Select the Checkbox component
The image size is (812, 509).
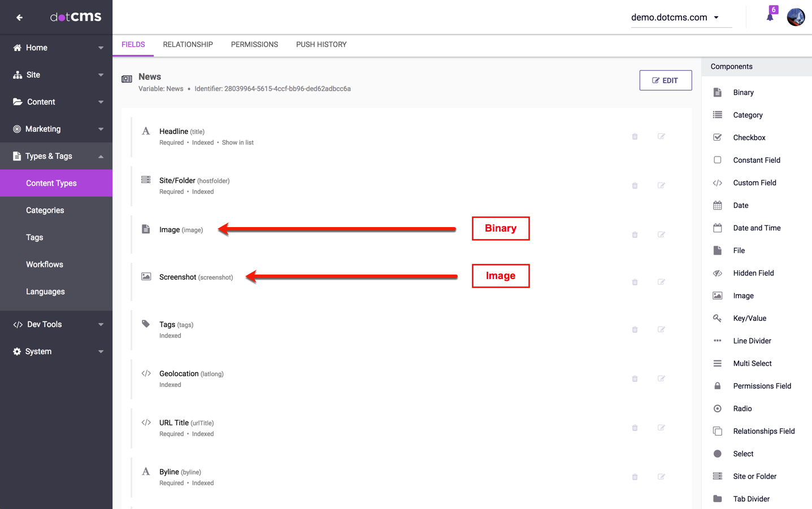pyautogui.click(x=749, y=137)
